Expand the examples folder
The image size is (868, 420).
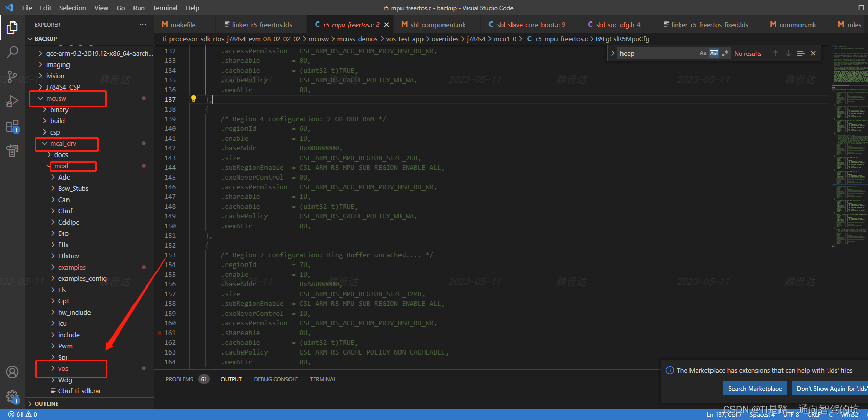(x=53, y=267)
